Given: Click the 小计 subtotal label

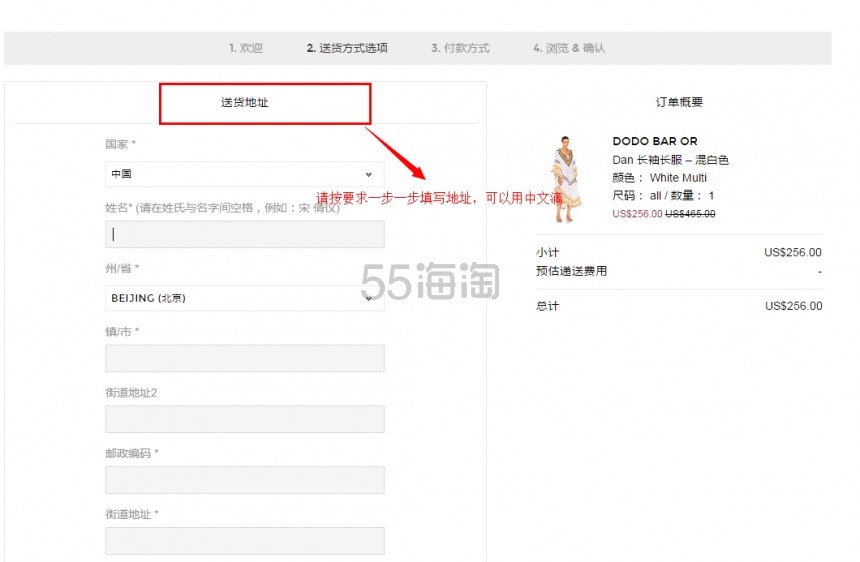Looking at the screenshot, I should click(x=547, y=252).
